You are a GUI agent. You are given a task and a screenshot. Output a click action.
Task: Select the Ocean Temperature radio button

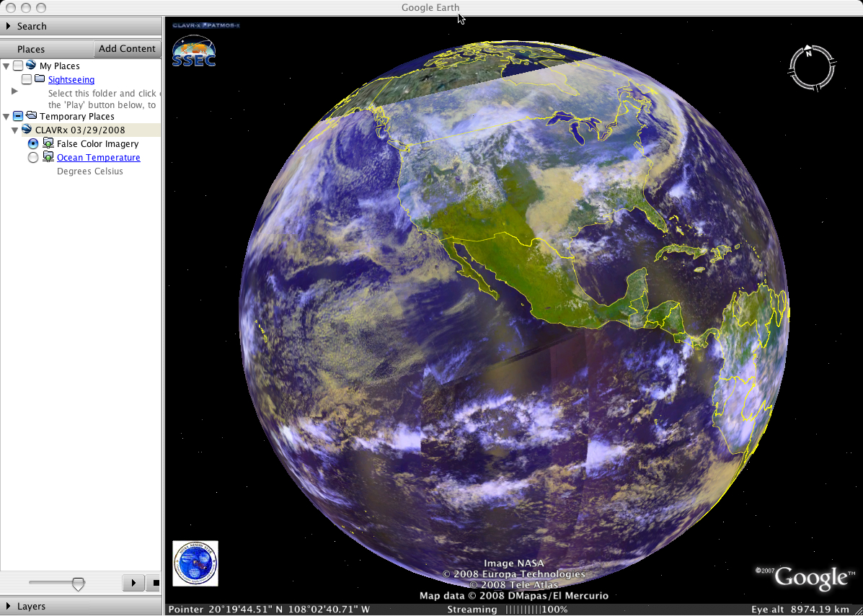coord(33,158)
